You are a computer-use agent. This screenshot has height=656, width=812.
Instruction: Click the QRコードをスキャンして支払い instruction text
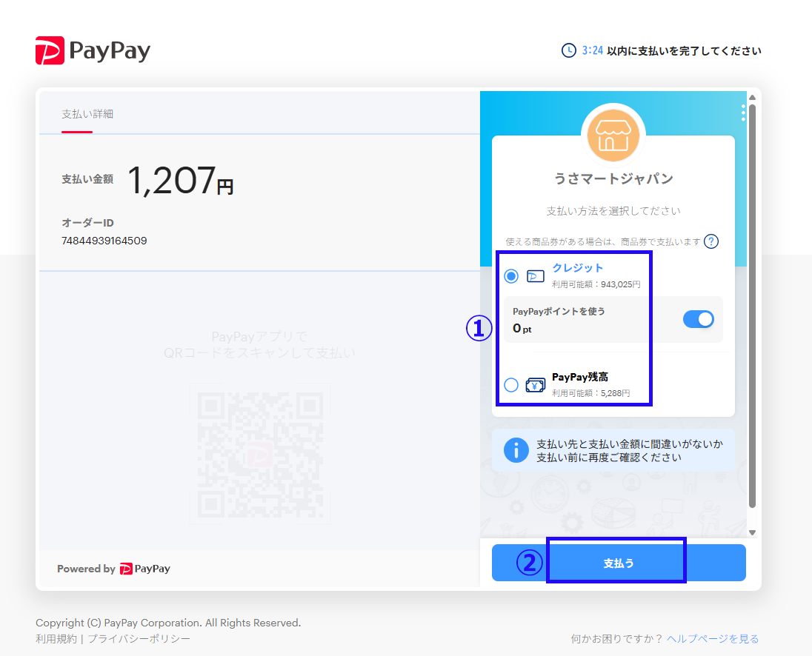point(259,353)
